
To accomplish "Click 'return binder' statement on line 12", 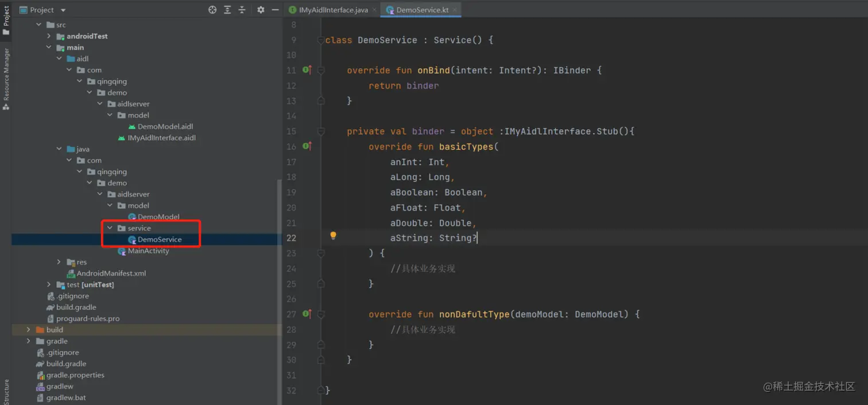I will (404, 85).
